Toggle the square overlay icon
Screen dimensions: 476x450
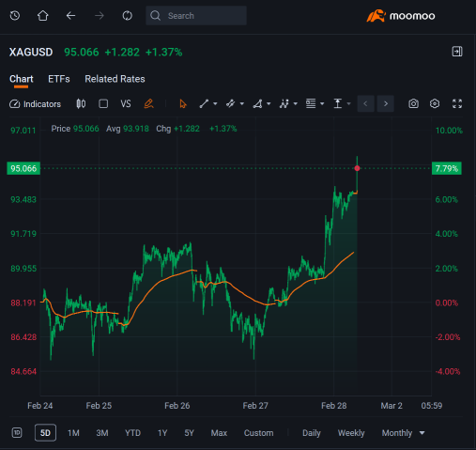pos(103,103)
